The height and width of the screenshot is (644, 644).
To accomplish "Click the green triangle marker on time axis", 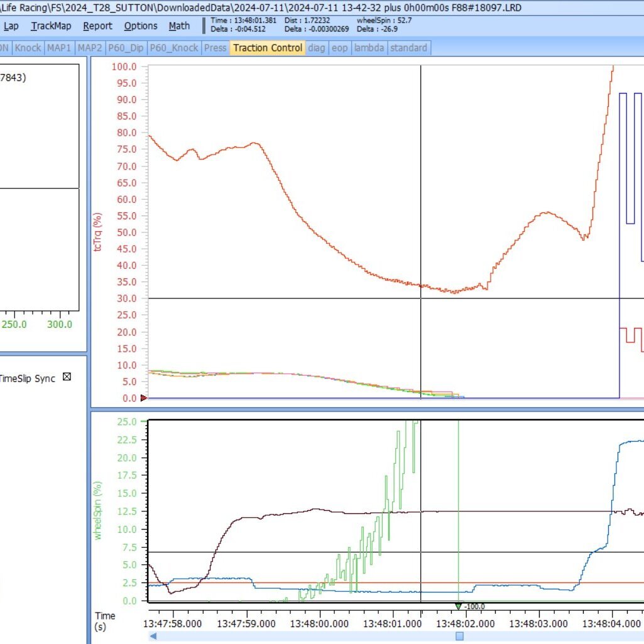I will point(459,607).
